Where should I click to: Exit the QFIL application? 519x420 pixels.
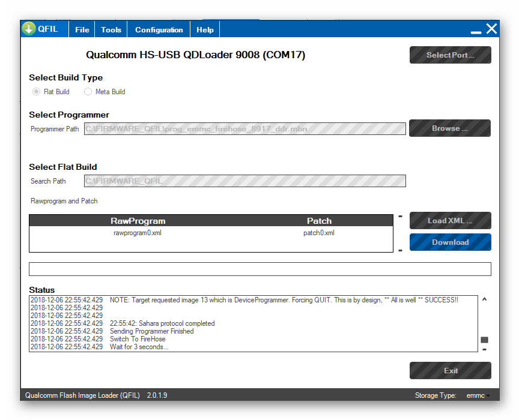point(450,370)
